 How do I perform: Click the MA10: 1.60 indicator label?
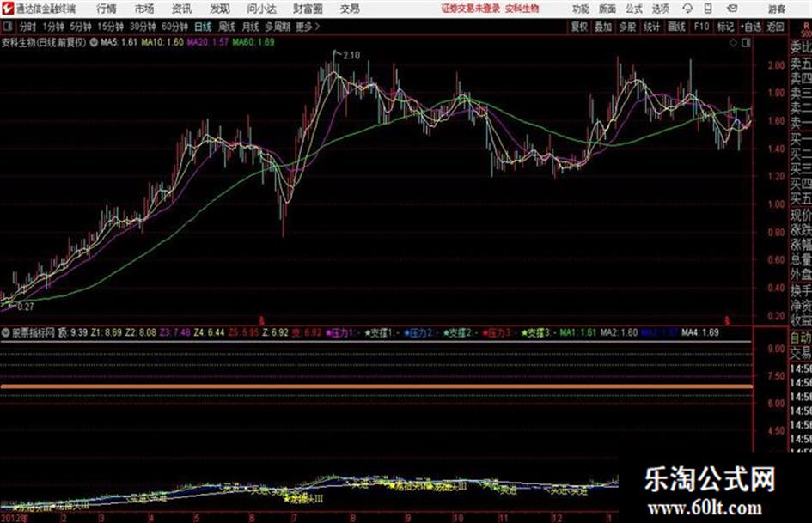162,42
